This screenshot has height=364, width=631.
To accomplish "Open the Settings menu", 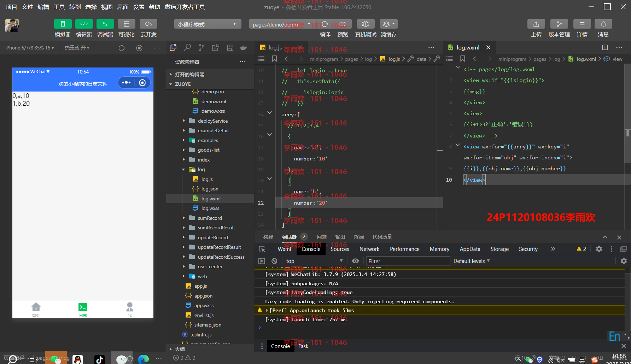I will click(x=139, y=7).
